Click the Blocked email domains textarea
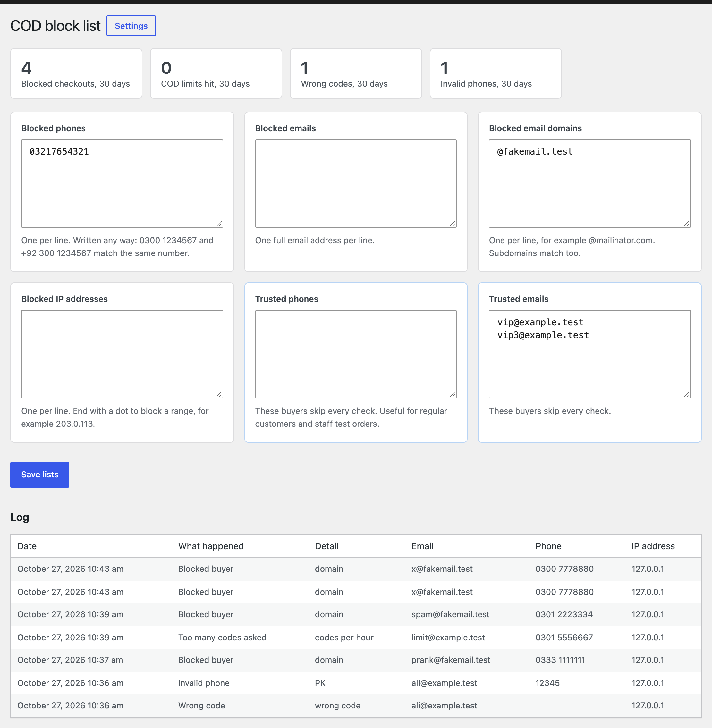The image size is (712, 728). click(x=589, y=183)
